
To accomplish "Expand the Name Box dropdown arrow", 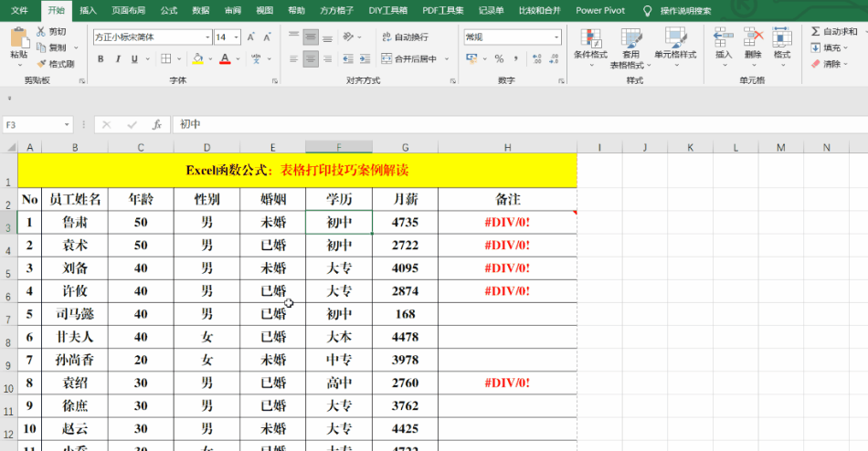I will pos(67,125).
